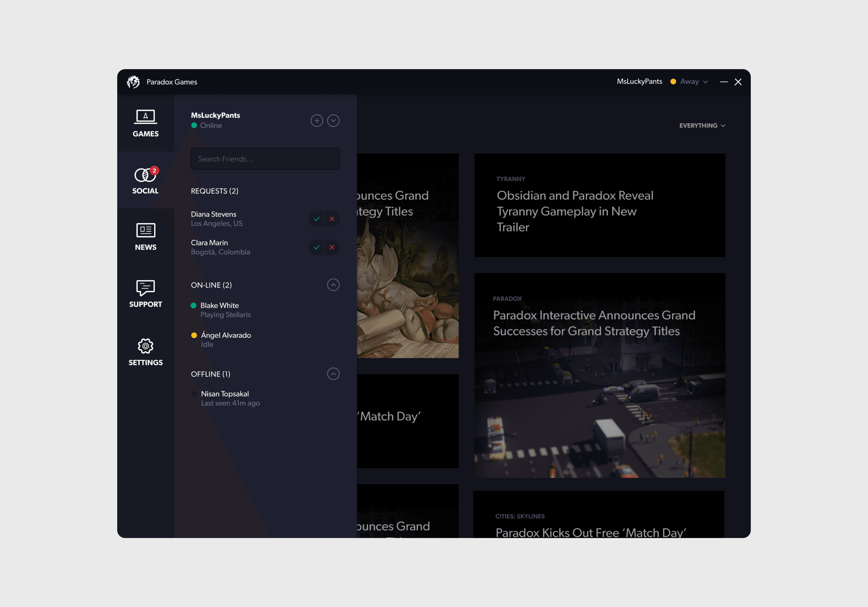Open the Games section icon
The image size is (868, 607).
(x=145, y=117)
